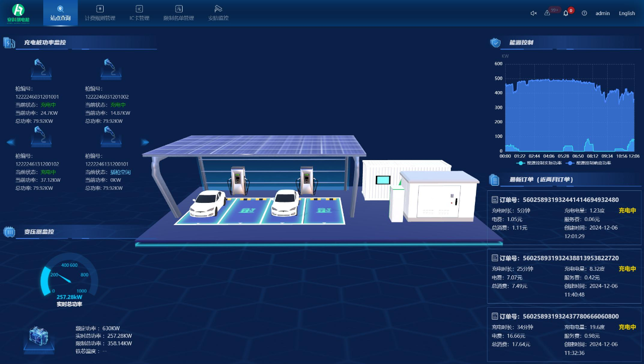
Task: Open the 安防监控 camera tab
Action: 218,13
